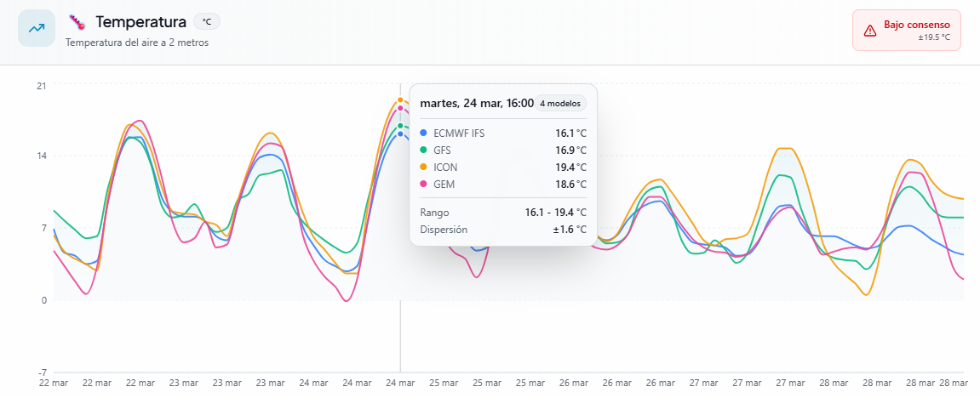Screen dimensions: 980x398
Task: Click the orange ICON legend dot
Action: click(424, 168)
